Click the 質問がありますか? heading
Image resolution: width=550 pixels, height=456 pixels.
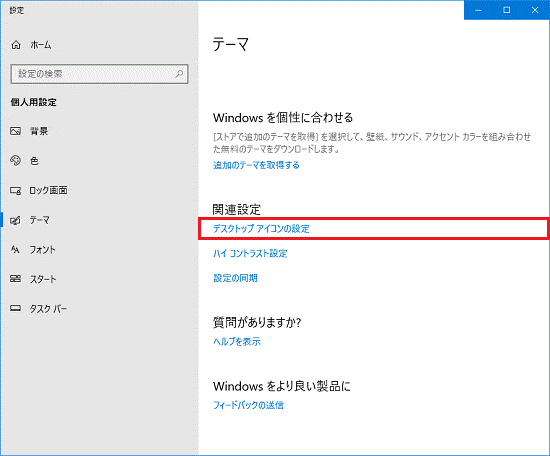coord(257,322)
